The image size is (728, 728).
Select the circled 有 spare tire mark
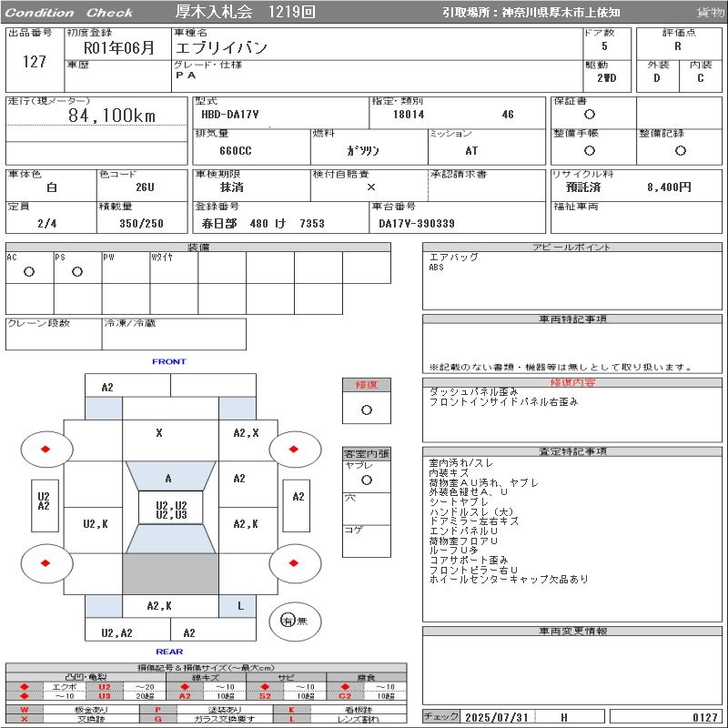point(288,621)
